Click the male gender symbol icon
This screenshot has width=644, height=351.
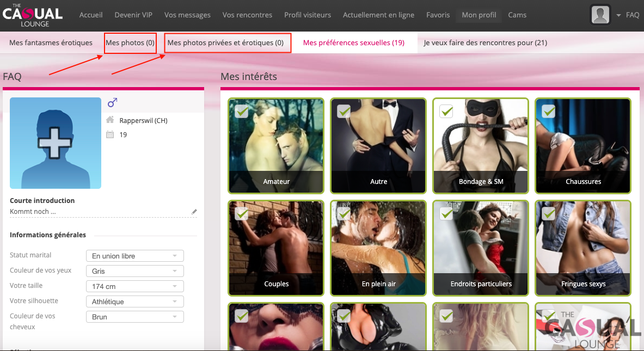pyautogui.click(x=113, y=102)
